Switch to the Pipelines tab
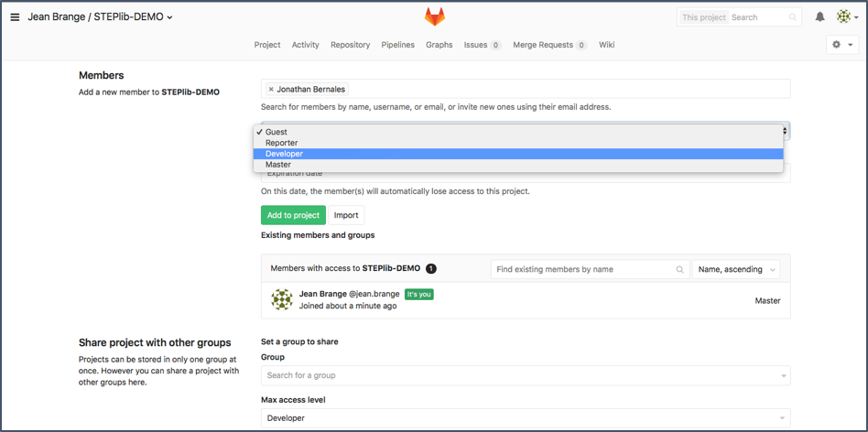This screenshot has width=868, height=432. click(397, 45)
